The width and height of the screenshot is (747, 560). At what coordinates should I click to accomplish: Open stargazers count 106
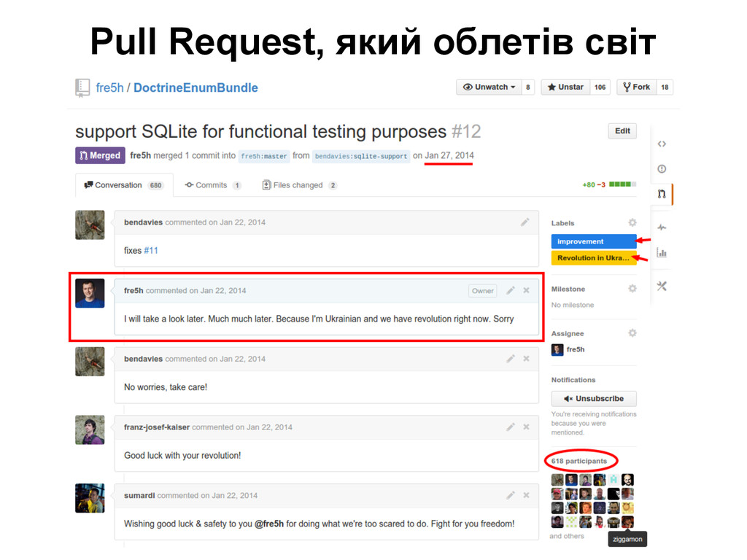600,87
